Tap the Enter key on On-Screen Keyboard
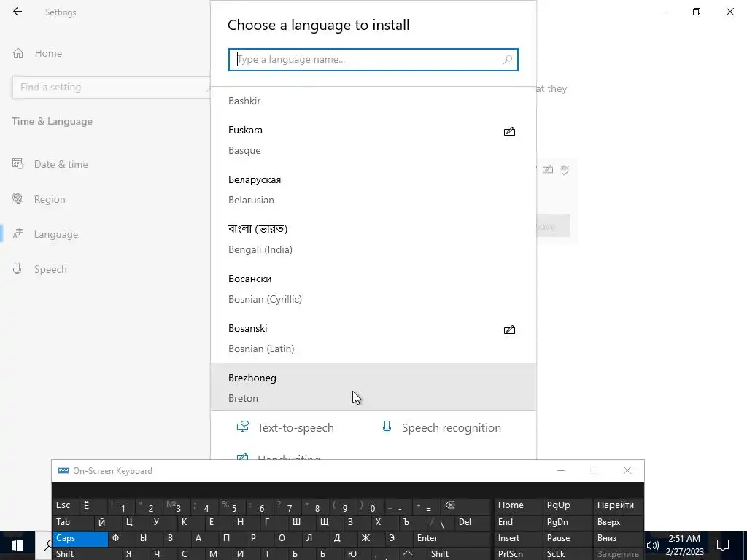This screenshot has height=560, width=747. click(452, 538)
